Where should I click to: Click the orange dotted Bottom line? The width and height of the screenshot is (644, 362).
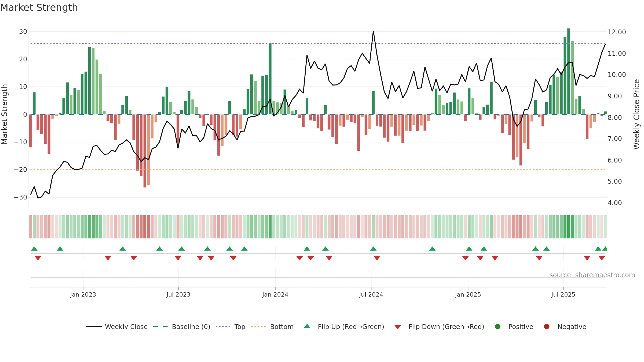318,170
